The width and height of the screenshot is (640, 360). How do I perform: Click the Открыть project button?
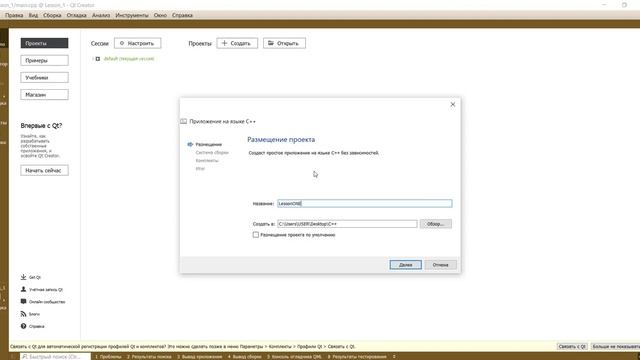[284, 43]
